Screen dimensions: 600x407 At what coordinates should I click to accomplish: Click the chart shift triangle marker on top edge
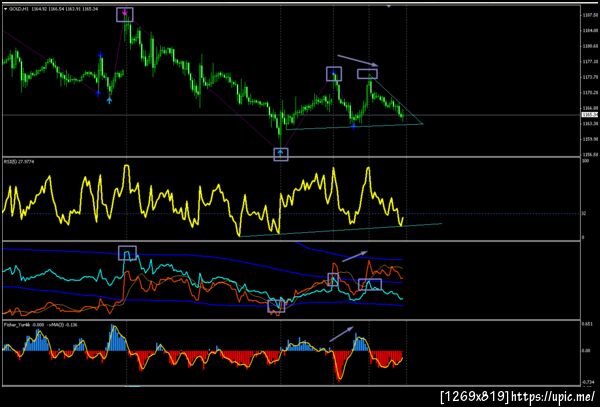click(389, 6)
